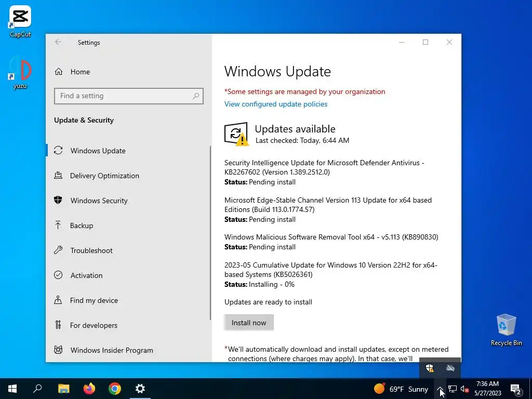Click 'Some settings are managed by your organization' text

pos(304,91)
